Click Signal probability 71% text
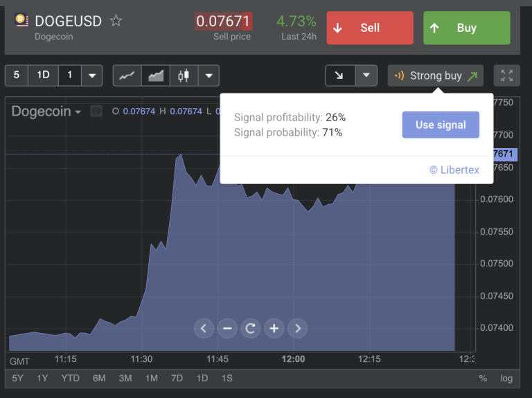 click(x=288, y=132)
